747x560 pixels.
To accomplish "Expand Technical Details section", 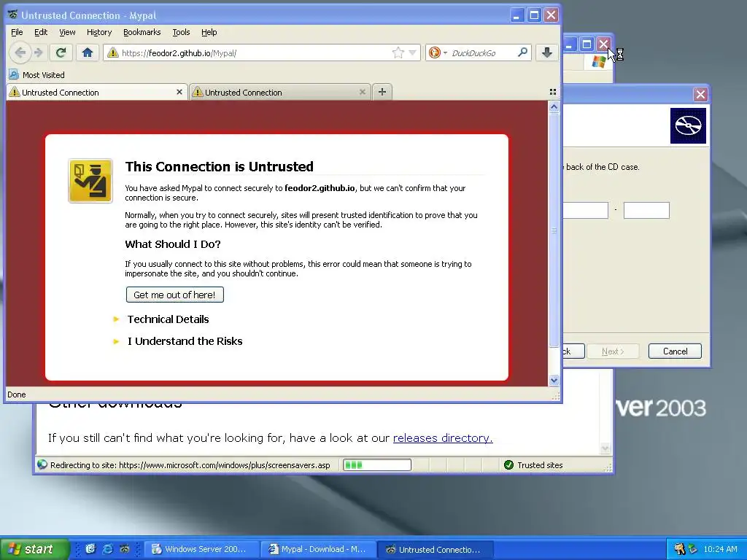I will [x=168, y=319].
